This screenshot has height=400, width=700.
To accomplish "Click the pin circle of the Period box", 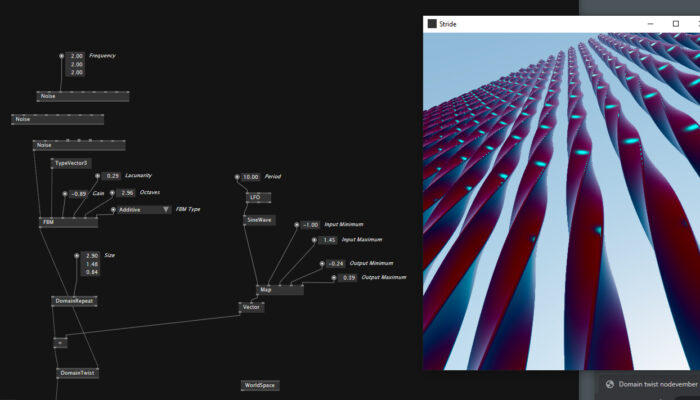I will tap(237, 177).
